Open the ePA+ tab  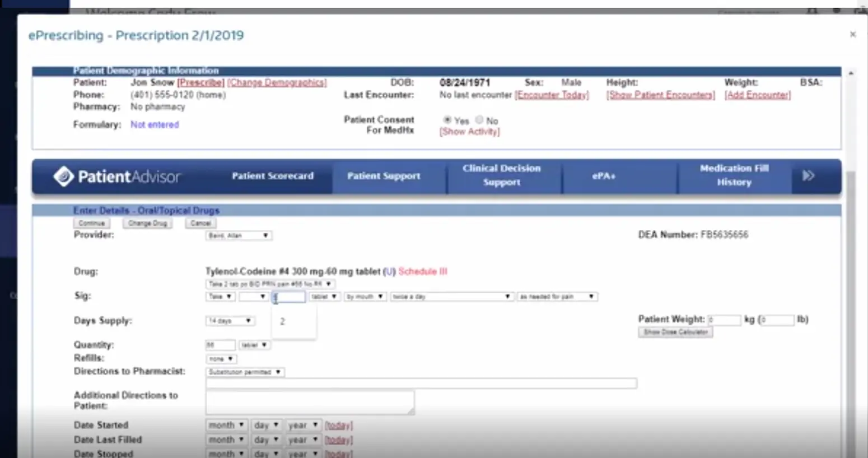click(603, 175)
